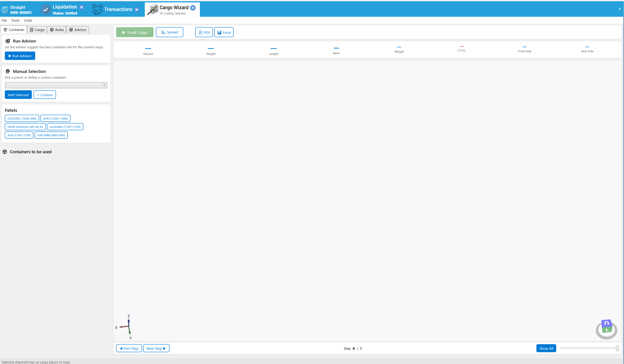Image resolution: width=624 pixels, height=364 pixels.
Task: Switch to the Rules tab
Action: click(57, 30)
